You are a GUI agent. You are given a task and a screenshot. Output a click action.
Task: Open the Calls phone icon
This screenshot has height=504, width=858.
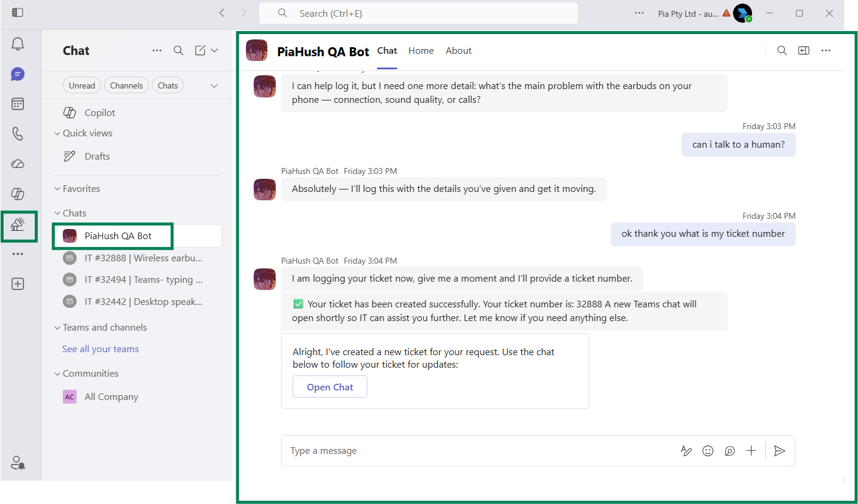coord(18,133)
